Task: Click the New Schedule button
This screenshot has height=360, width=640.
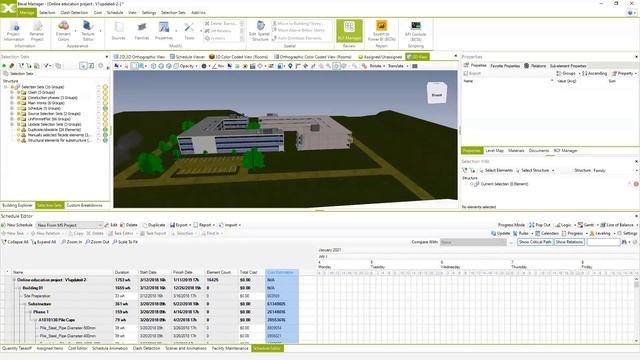Action: 17,225
